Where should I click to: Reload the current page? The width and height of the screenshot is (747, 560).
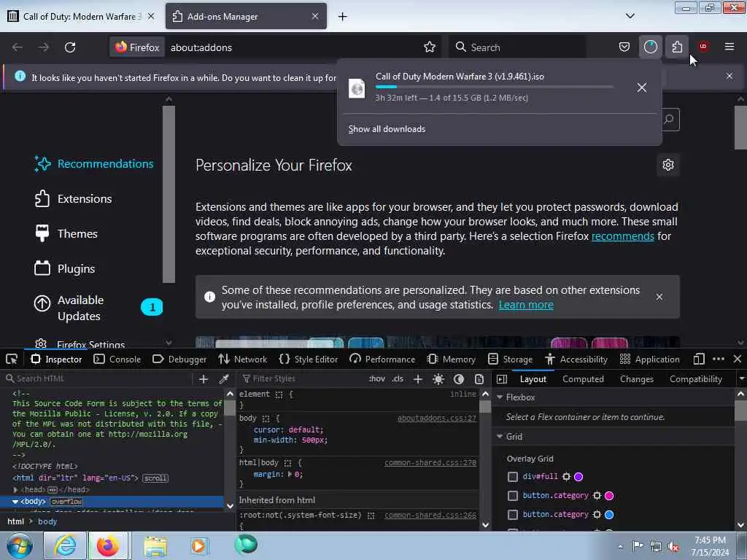point(70,47)
